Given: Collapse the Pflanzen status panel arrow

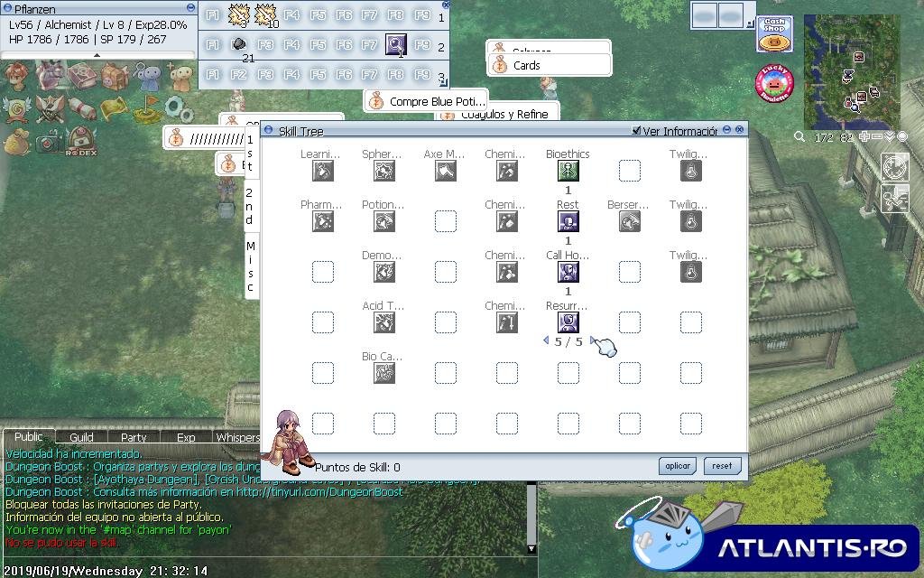Looking at the screenshot, I should (x=97, y=55).
